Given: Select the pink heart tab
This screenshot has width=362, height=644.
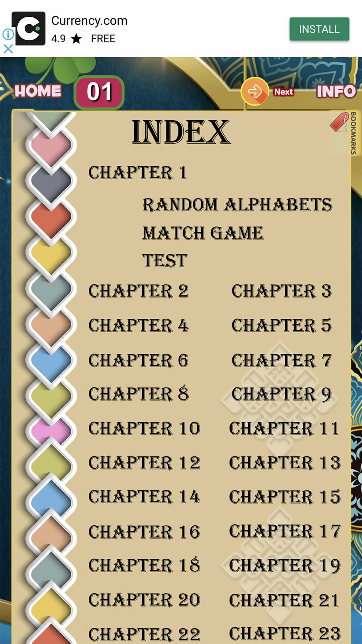Looking at the screenshot, I should tap(51, 146).
